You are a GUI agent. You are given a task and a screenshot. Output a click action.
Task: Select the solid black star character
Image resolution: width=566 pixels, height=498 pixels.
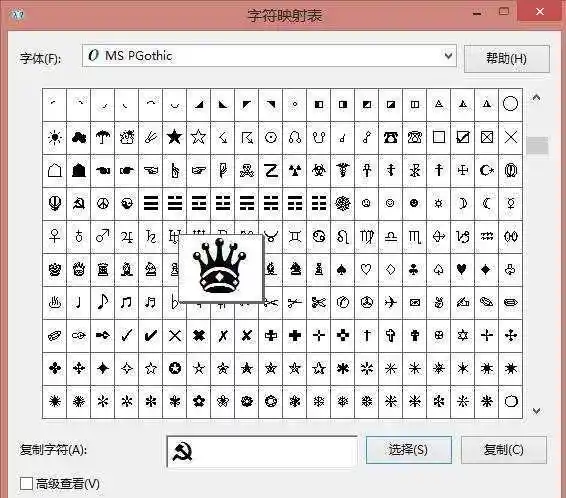click(175, 137)
